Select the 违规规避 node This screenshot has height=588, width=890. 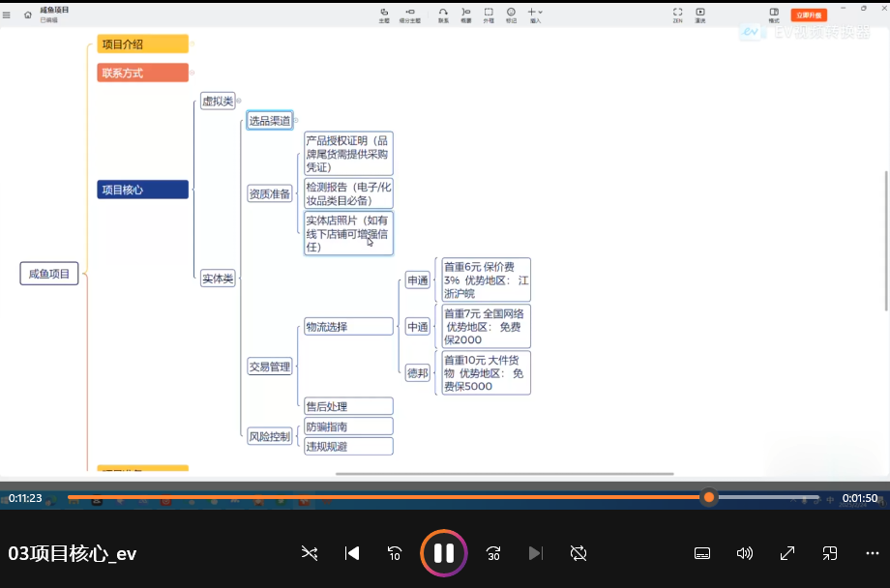click(348, 446)
